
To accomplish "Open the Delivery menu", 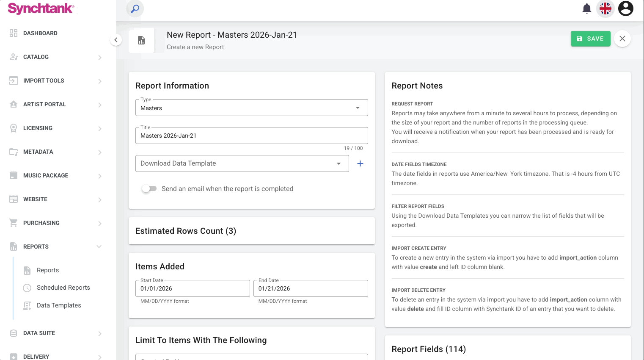I will coord(36,357).
